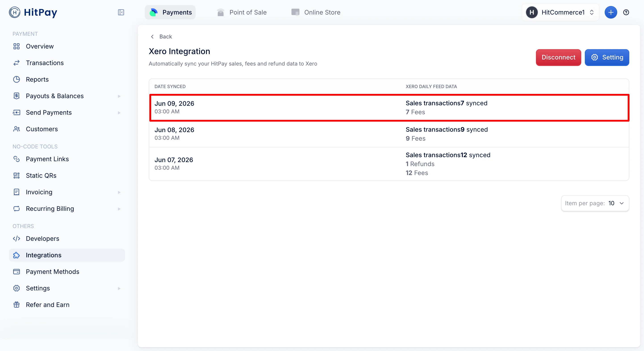This screenshot has height=351, width=644.
Task: Click the DATE SYNCED column header
Action: point(170,86)
